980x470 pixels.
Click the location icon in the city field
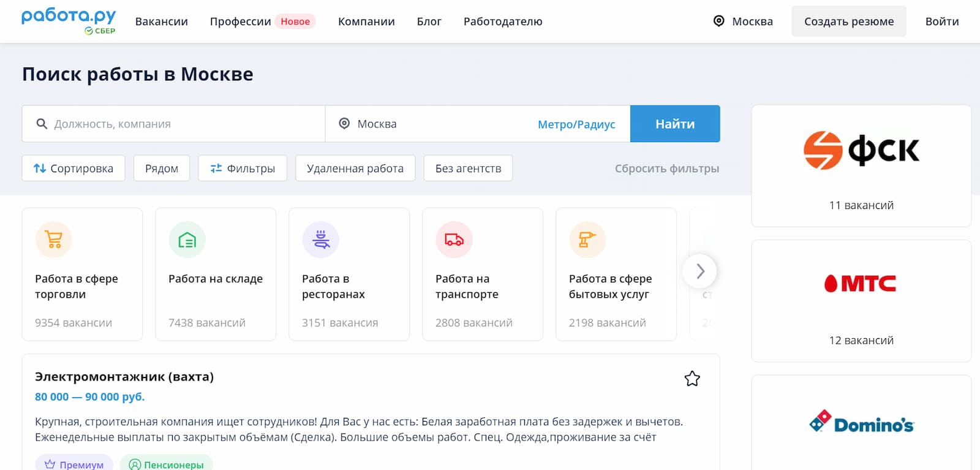(x=345, y=124)
